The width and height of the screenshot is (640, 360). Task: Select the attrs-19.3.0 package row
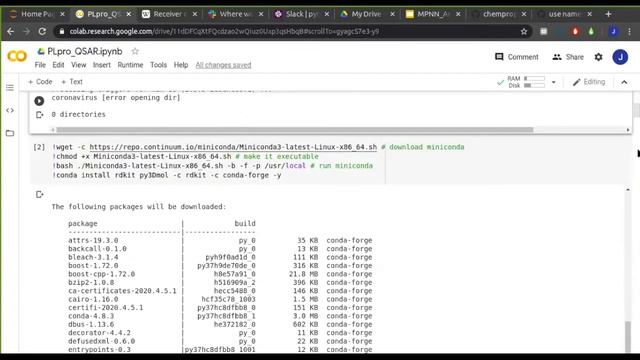click(220, 240)
